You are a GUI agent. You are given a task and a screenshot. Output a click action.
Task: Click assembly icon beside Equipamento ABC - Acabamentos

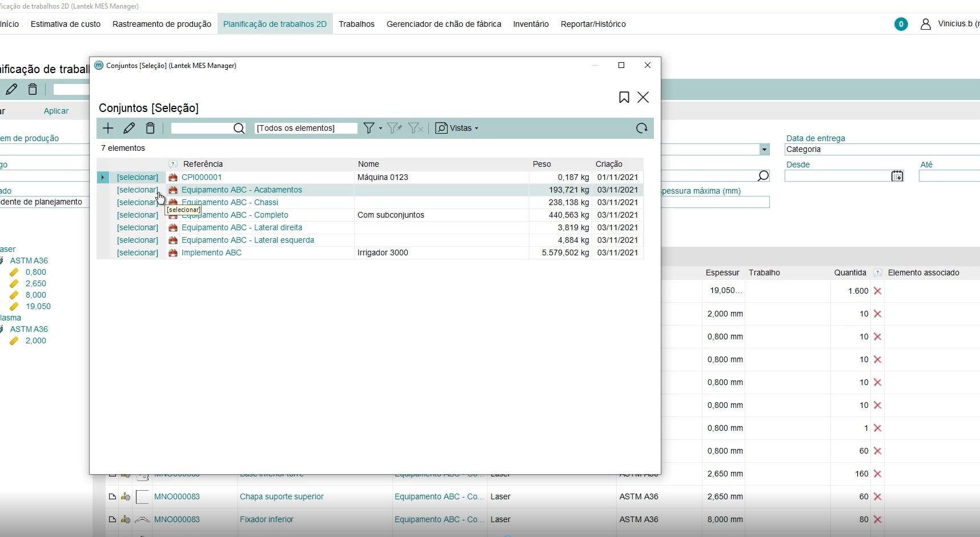[x=173, y=190]
